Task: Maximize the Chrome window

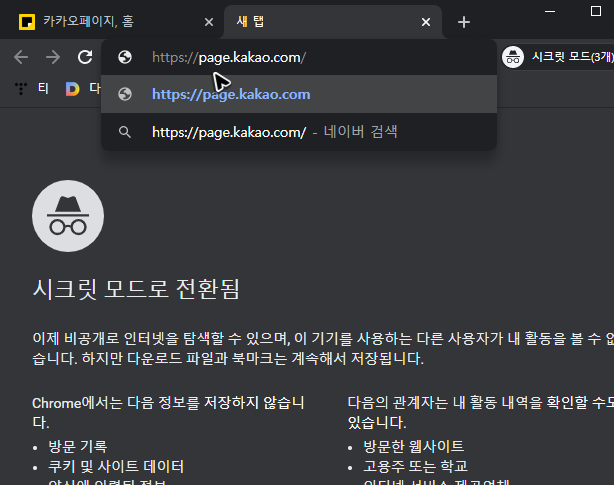Action: [596, 11]
